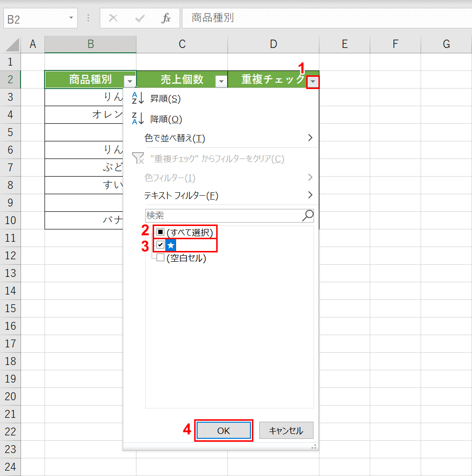Enable the (空白セル) blank cells checkbox
The height and width of the screenshot is (476, 472).
[159, 258]
